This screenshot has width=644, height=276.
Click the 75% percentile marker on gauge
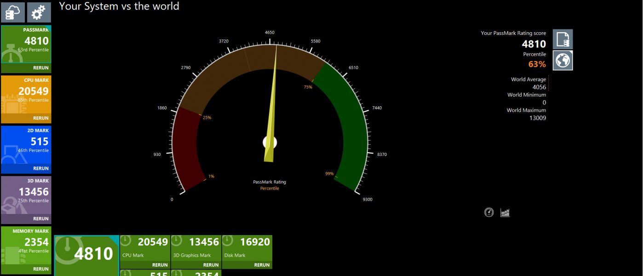(308, 87)
